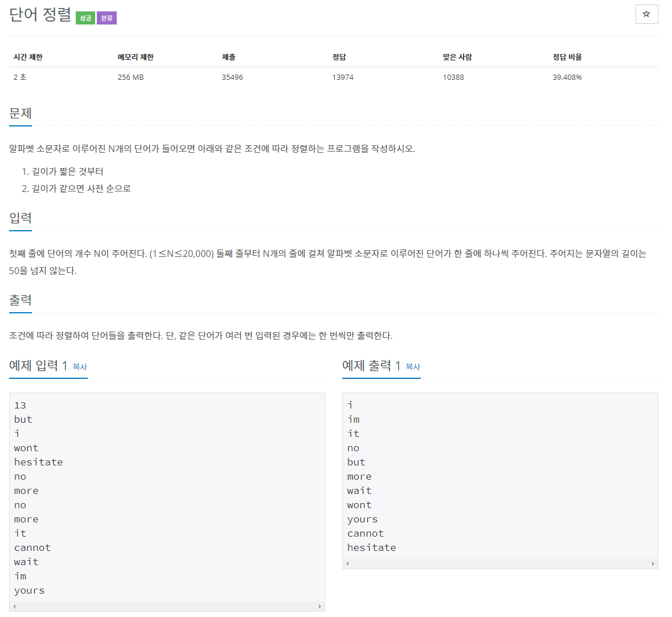Click right scroll arrow in example input box
672x617 pixels.
319,606
